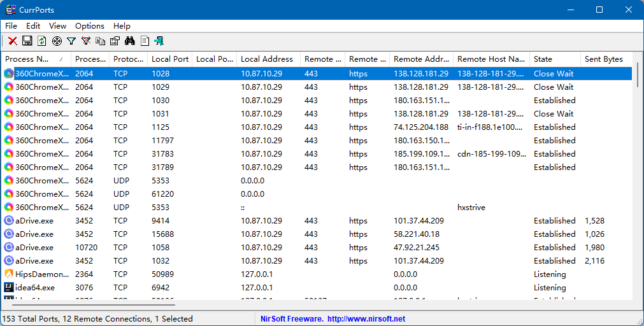
Task: Click the HTML Report page icon
Action: (145, 41)
